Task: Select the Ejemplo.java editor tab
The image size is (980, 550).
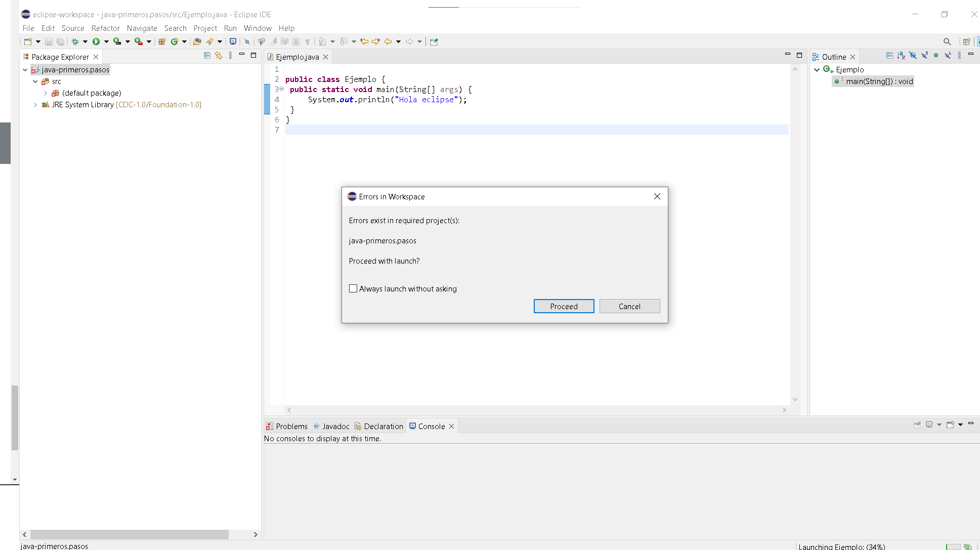Action: click(297, 57)
